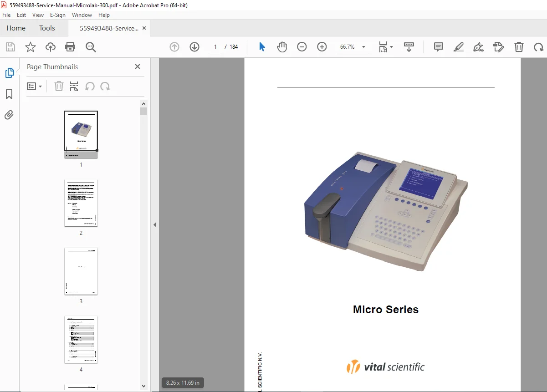Click the 8.26 x 11.69 in size label
The image size is (547, 392).
[x=183, y=383]
